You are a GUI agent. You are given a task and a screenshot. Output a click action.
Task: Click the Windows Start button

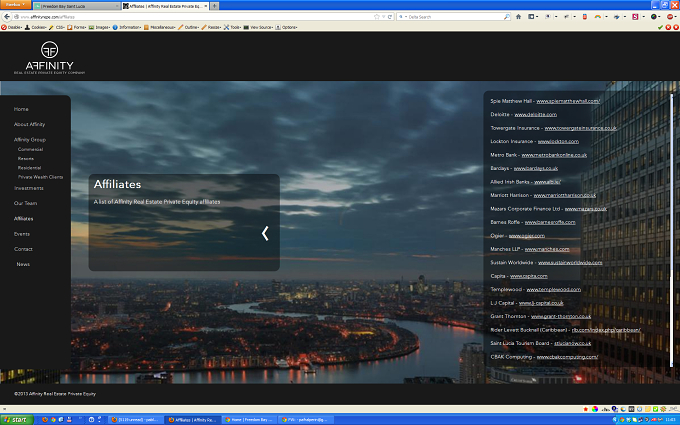(16, 419)
